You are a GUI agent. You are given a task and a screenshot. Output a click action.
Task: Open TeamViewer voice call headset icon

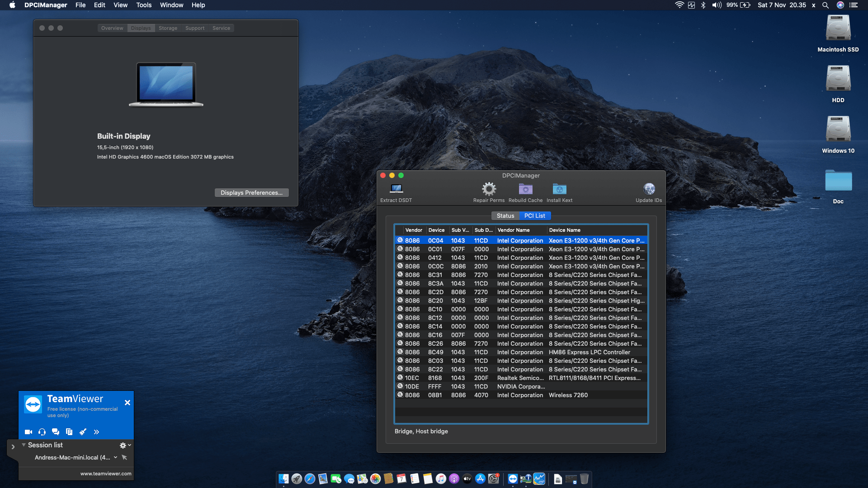(42, 432)
